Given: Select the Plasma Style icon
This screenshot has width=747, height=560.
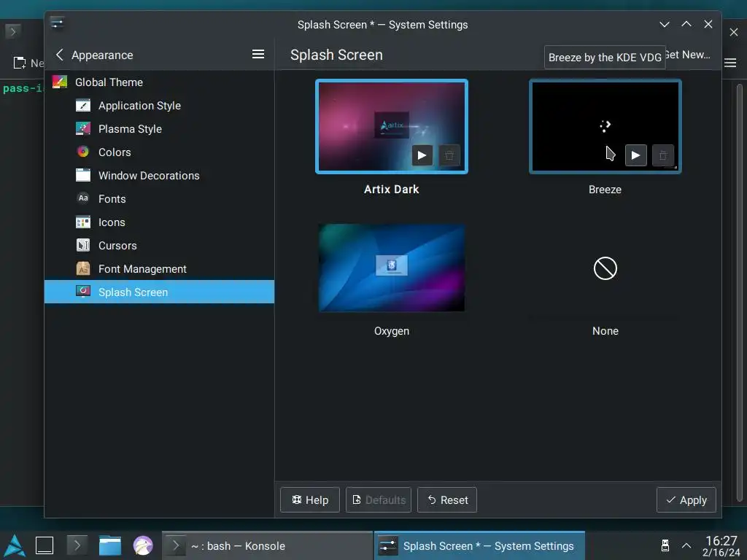Looking at the screenshot, I should (83, 128).
